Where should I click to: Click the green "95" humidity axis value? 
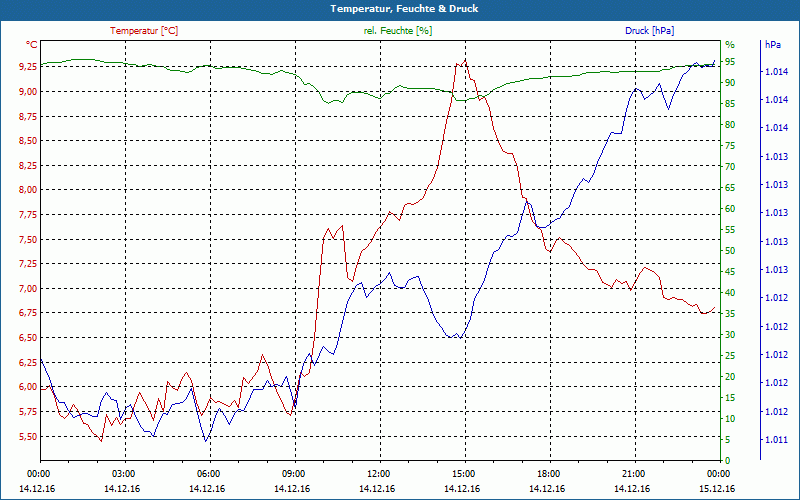coord(730,62)
